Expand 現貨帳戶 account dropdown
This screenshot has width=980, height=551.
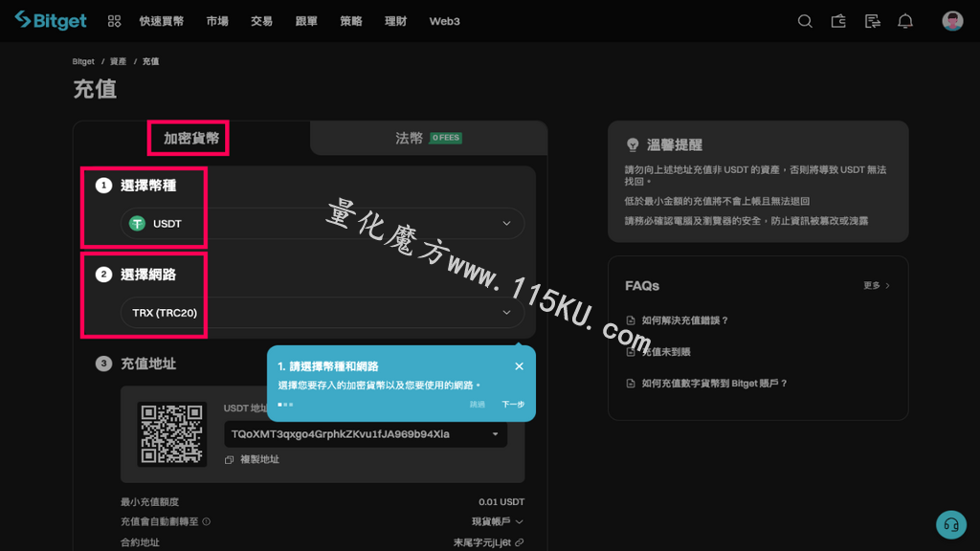498,521
